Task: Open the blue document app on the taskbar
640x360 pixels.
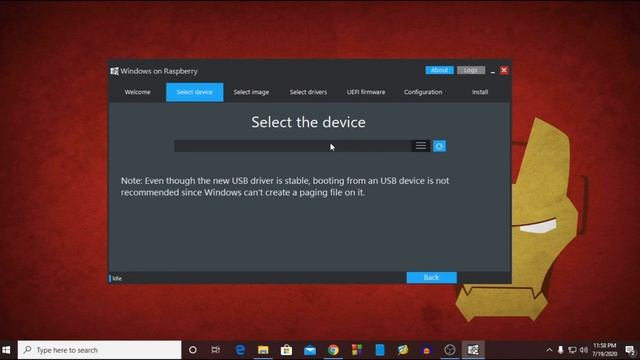Action: pos(380,350)
